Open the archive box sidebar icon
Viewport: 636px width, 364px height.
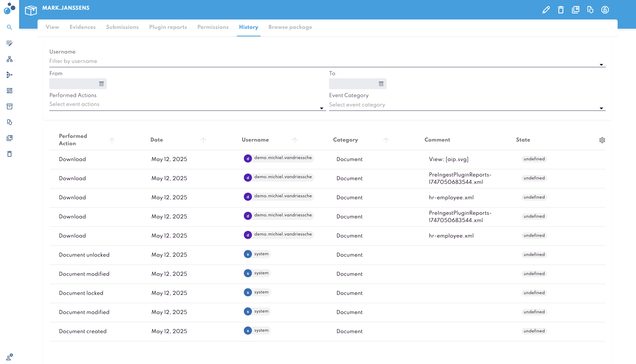point(10,106)
